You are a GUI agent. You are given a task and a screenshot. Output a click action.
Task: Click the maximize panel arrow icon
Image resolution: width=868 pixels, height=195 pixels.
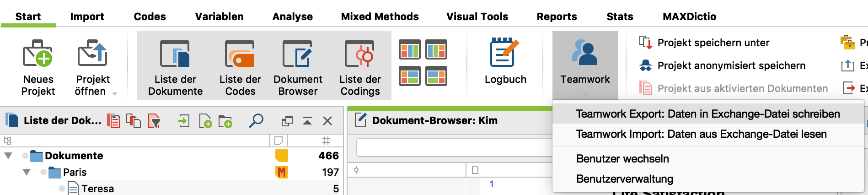click(x=307, y=121)
